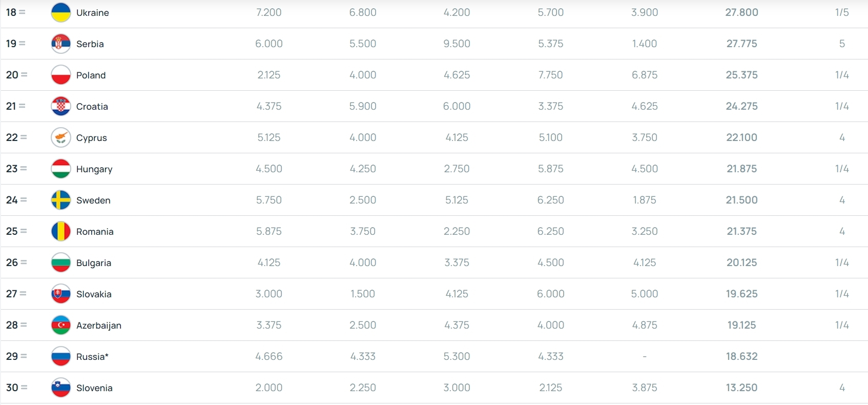
Task: Click the Croatia flag icon
Action: point(61,106)
